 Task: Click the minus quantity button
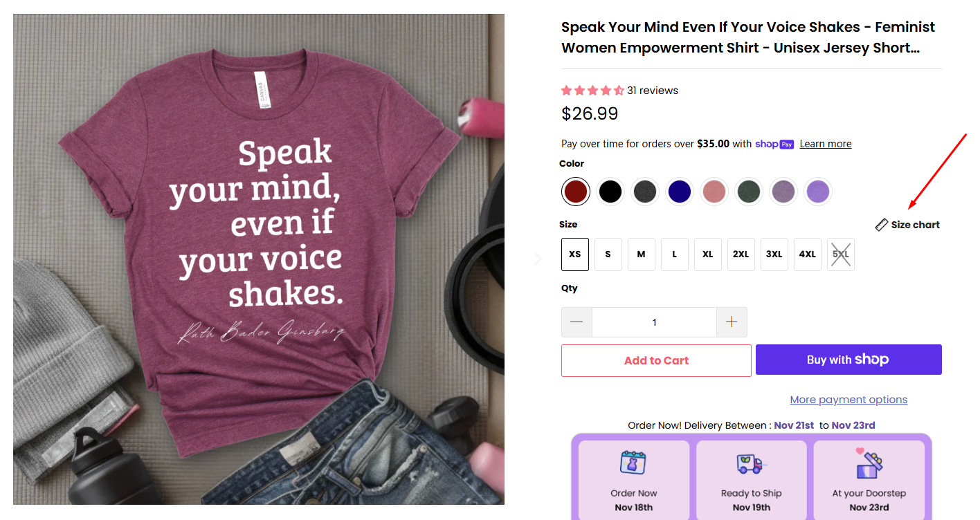(x=577, y=322)
